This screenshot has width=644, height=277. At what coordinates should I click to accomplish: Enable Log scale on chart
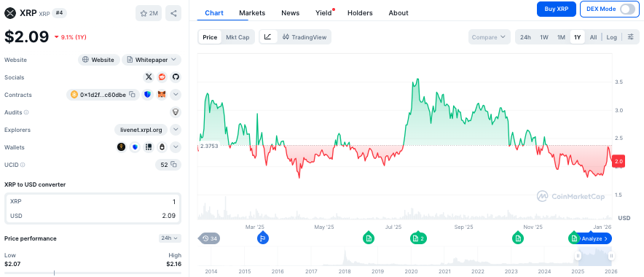611,37
